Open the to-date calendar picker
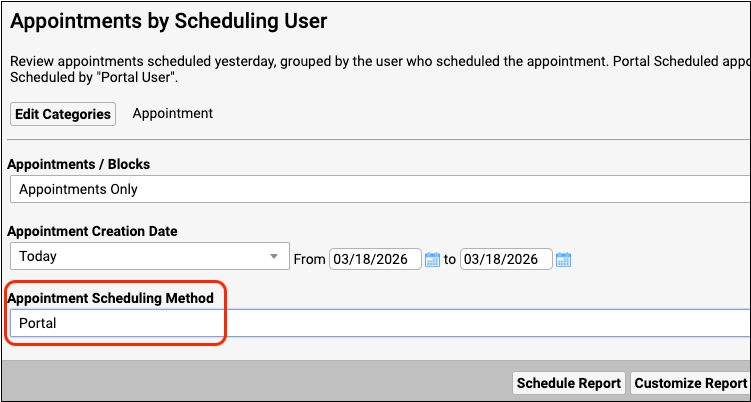Screen dimensions: 751x402 coord(563,260)
